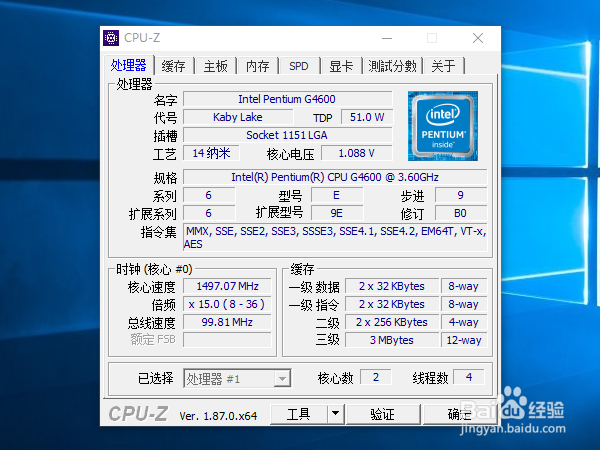The width and height of the screenshot is (600, 450).
Task: Click the instruction set list field
Action: (x=335, y=238)
